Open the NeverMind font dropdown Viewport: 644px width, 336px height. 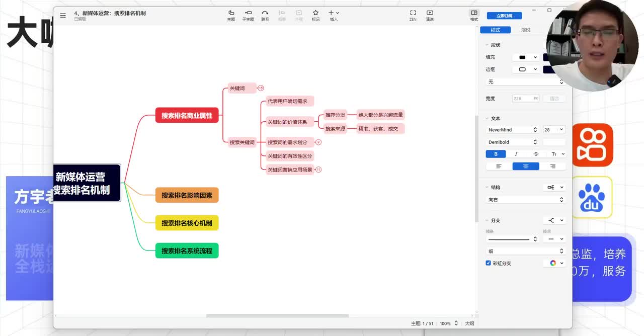tap(513, 130)
